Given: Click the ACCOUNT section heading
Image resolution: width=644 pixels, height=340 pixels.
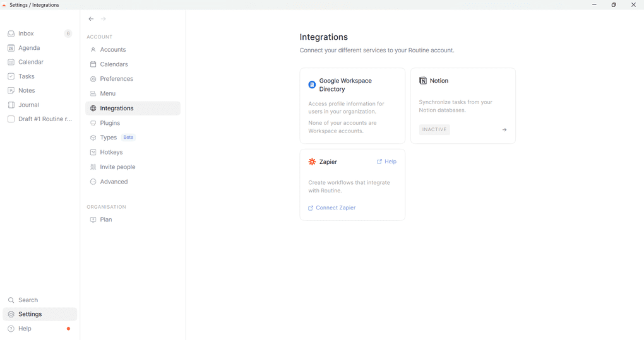Looking at the screenshot, I should click(99, 37).
